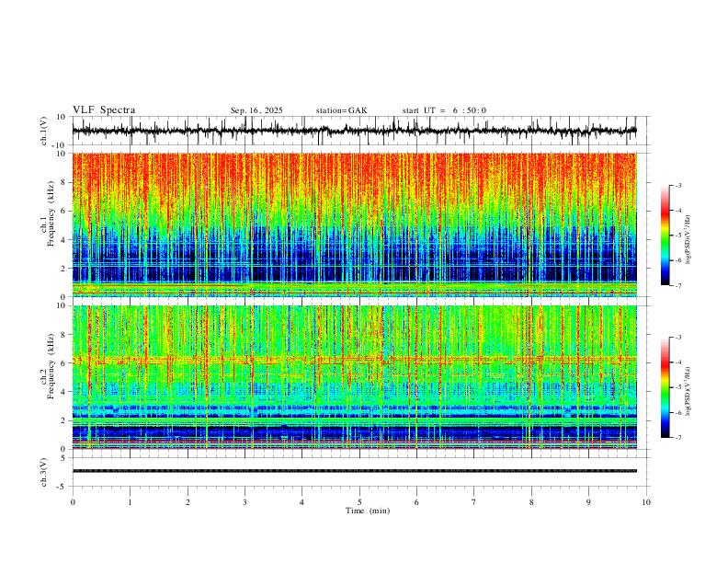This screenshot has height=563, width=728.
Task: Click the ch.1 "Frequency (kHz)" axis label
Action: pos(51,213)
